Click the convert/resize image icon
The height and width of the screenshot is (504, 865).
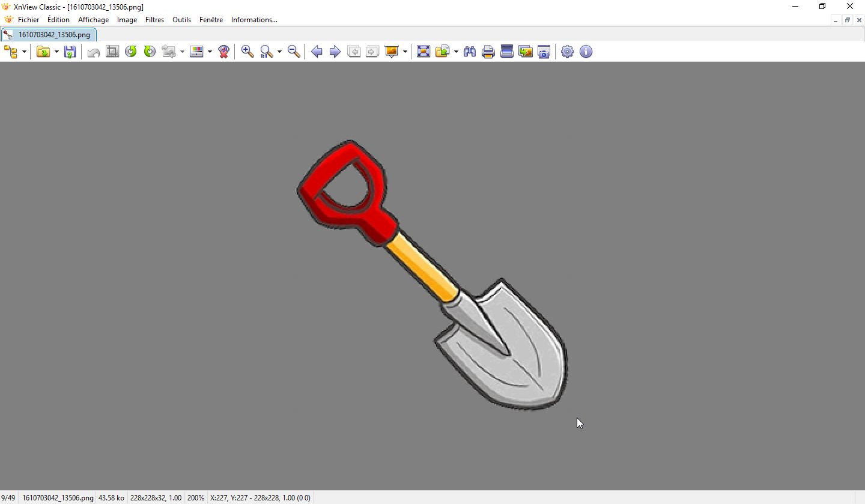169,52
